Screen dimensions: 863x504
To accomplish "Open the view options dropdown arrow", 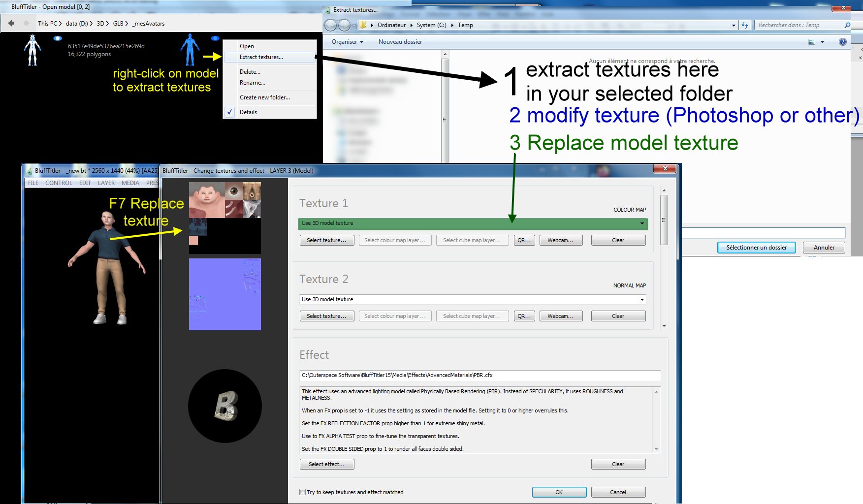I will (822, 42).
